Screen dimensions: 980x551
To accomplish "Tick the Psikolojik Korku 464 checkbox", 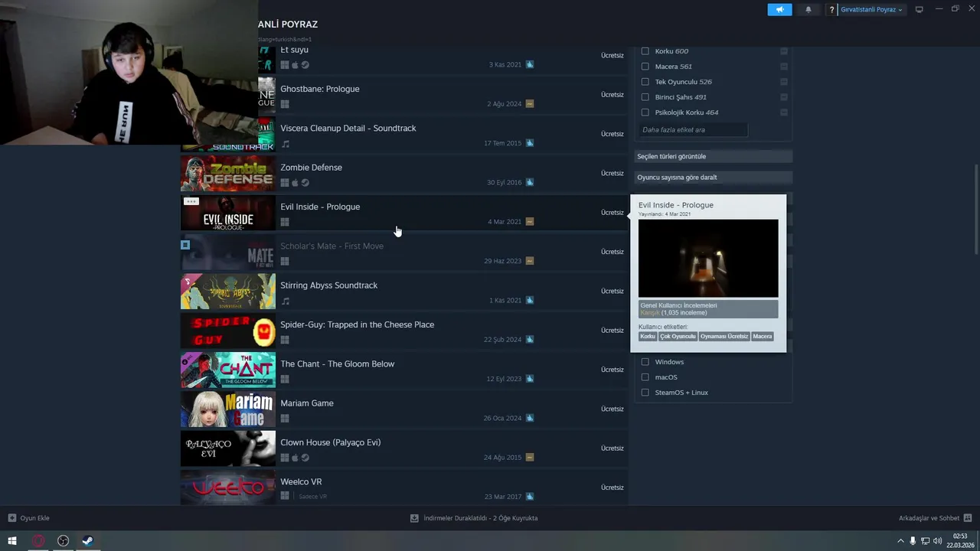I will 645,112.
